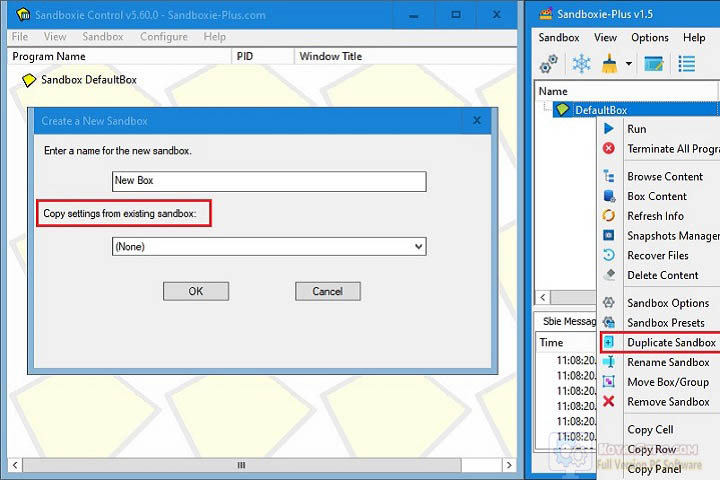
Task: Open View menu in Sandboxie-Plus window
Action: click(x=605, y=38)
